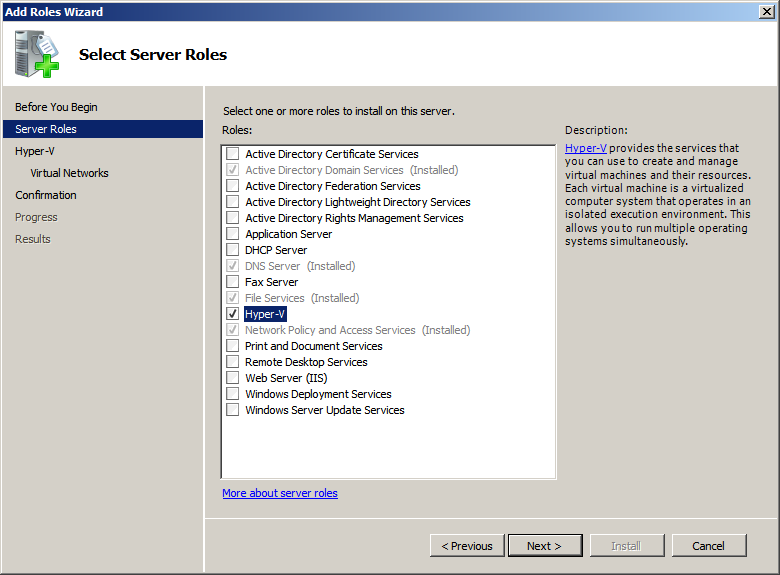Check Print and Document Services box
Screen dimensions: 780x575
(233, 346)
